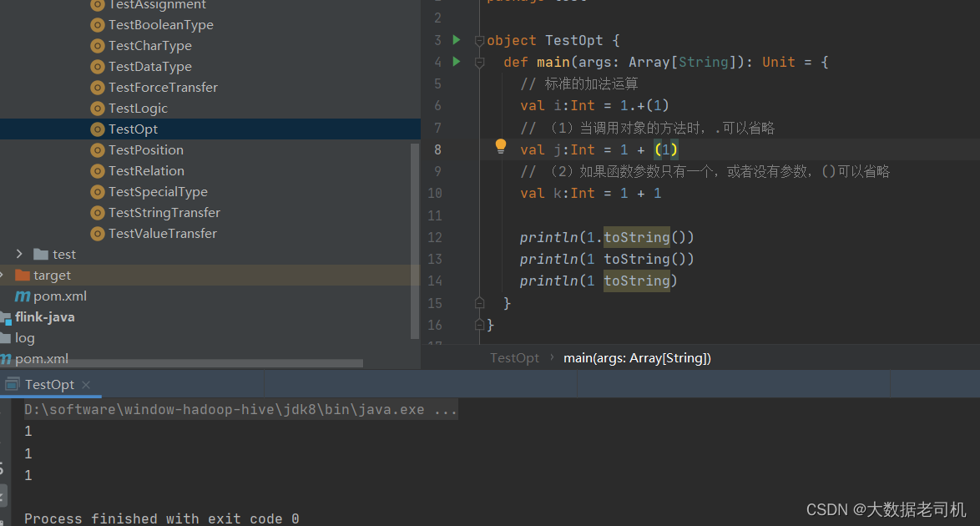Click the comment on line 5

coord(578,83)
